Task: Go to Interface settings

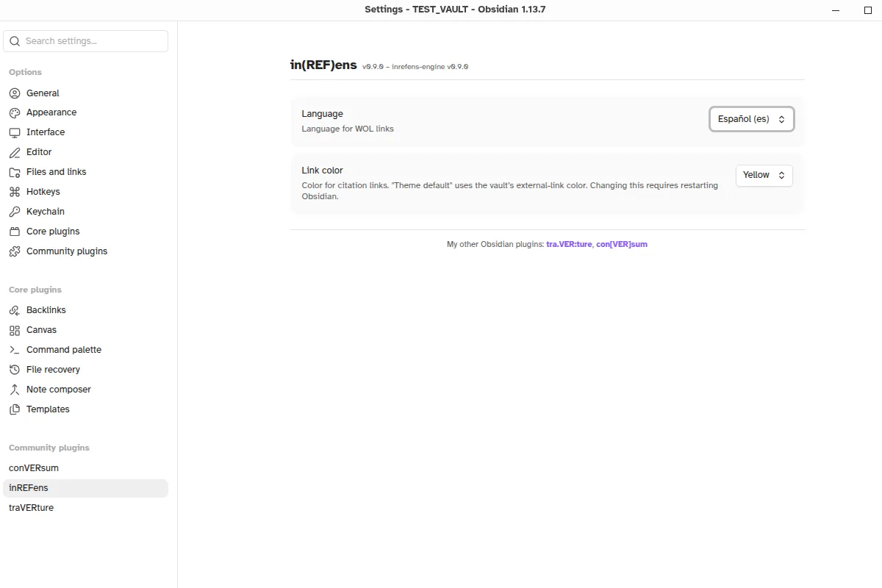Action: tap(85, 133)
